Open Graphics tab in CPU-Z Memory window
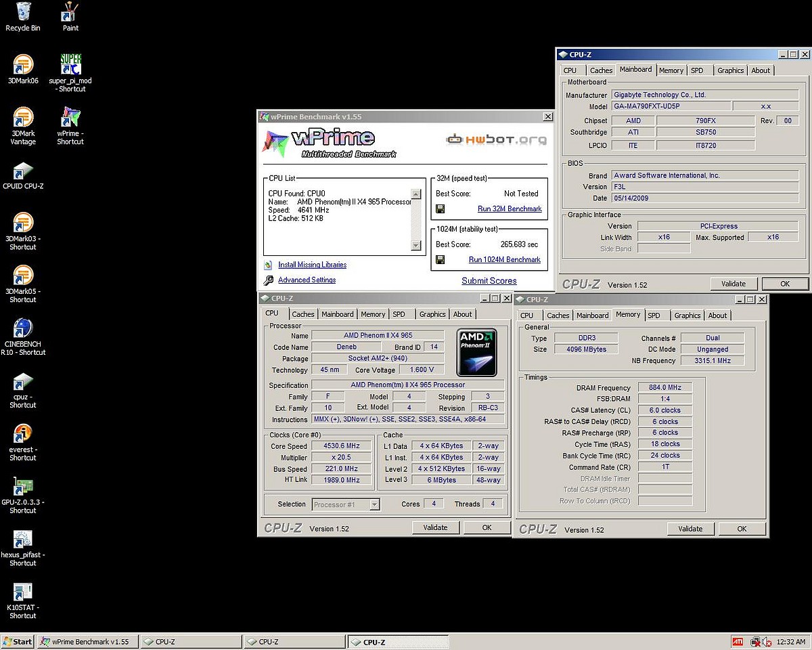 [x=687, y=316]
